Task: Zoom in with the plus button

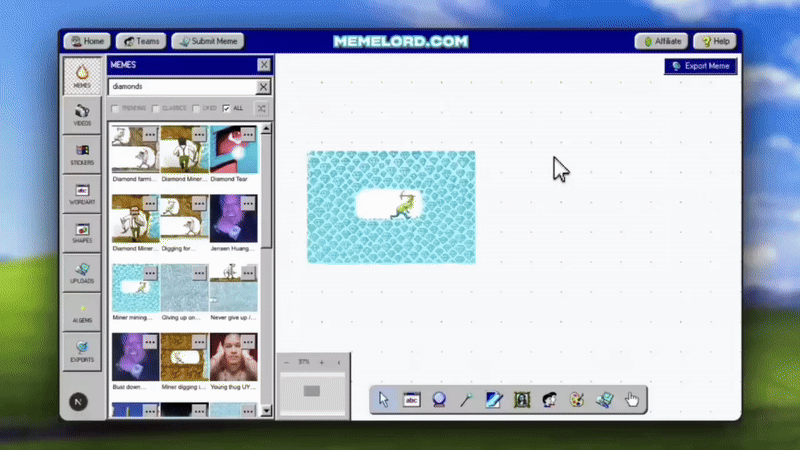Action: click(x=321, y=362)
